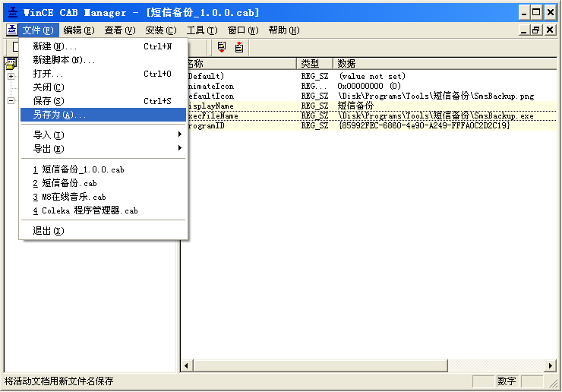Open recent file 2 短信备份.cab
Image resolution: width=562 pixels, height=392 pixels.
pos(103,183)
